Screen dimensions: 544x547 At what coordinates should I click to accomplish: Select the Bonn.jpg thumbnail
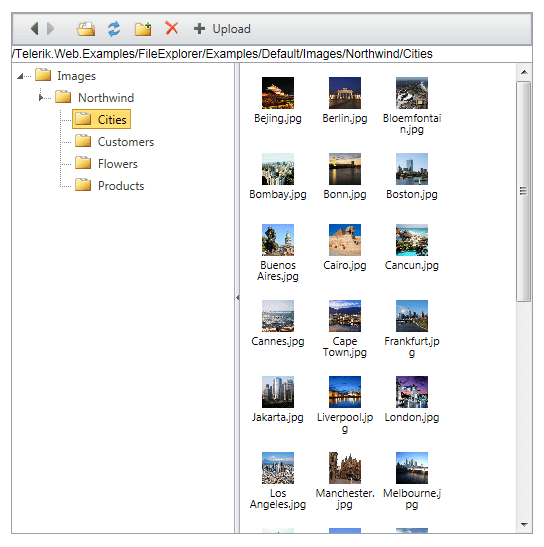point(345,169)
